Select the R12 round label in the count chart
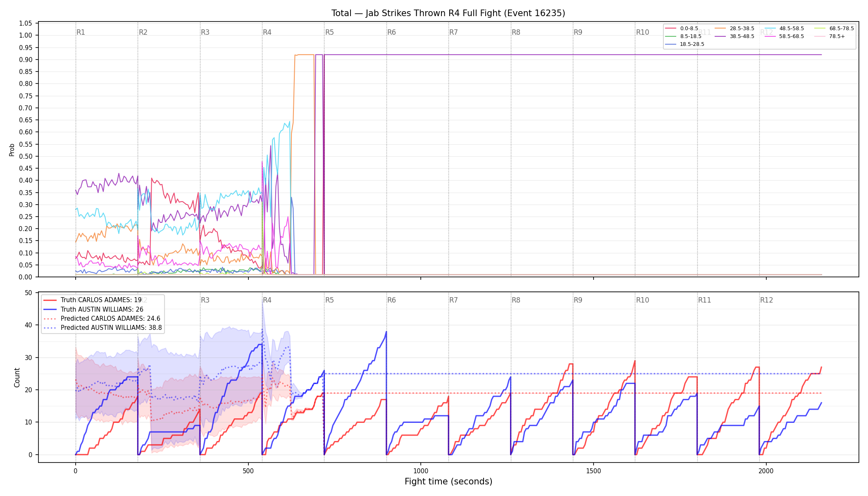868x496 pixels. pos(766,300)
